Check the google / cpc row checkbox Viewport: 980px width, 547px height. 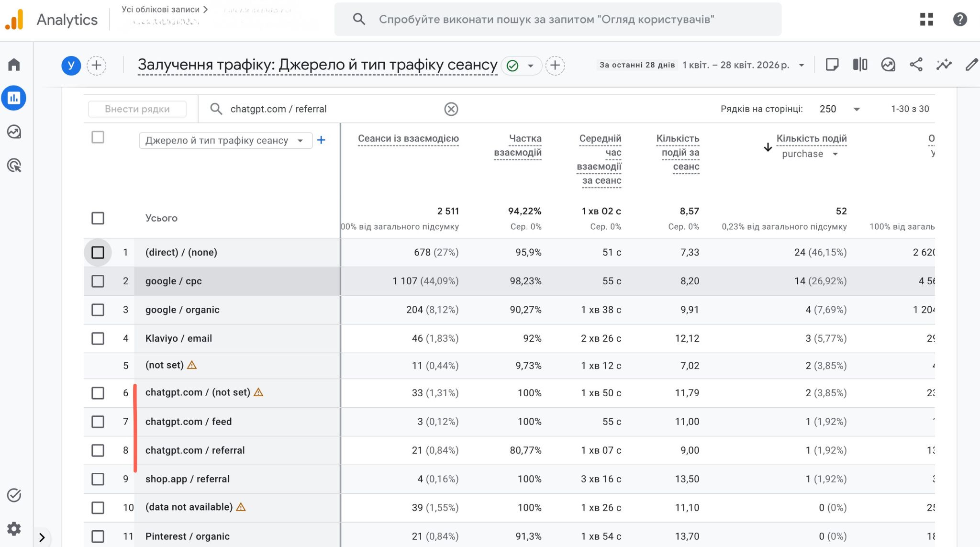point(98,281)
